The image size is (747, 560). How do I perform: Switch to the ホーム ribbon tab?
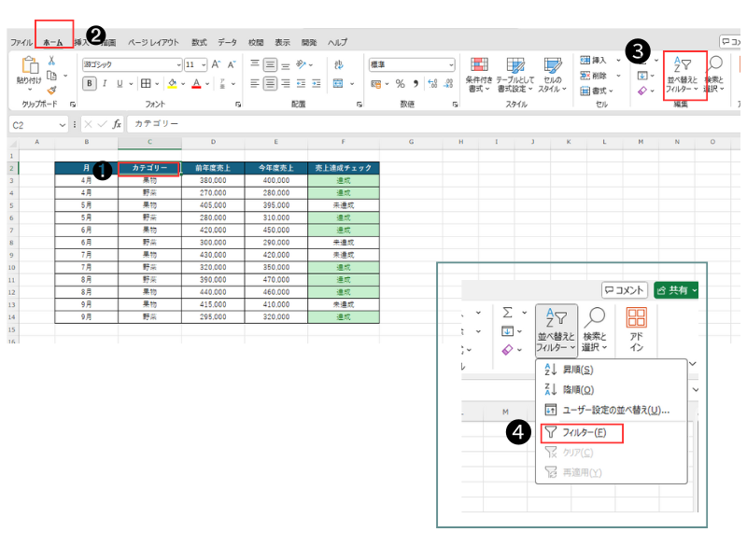53,43
